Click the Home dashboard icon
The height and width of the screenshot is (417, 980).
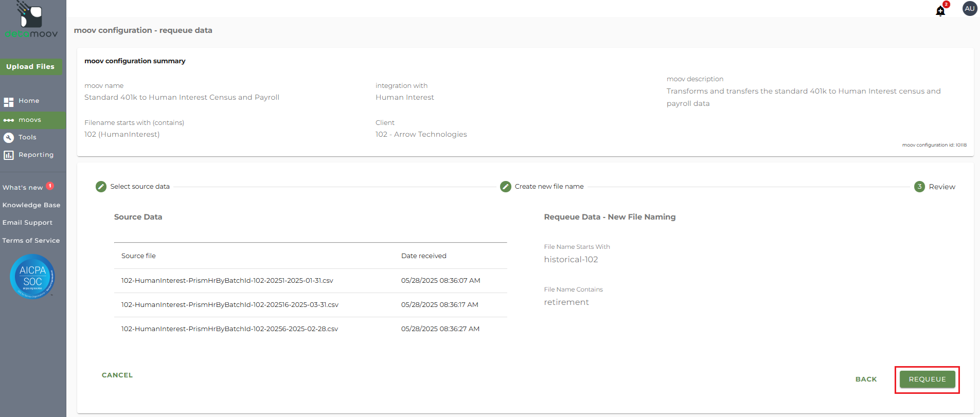[x=9, y=101]
